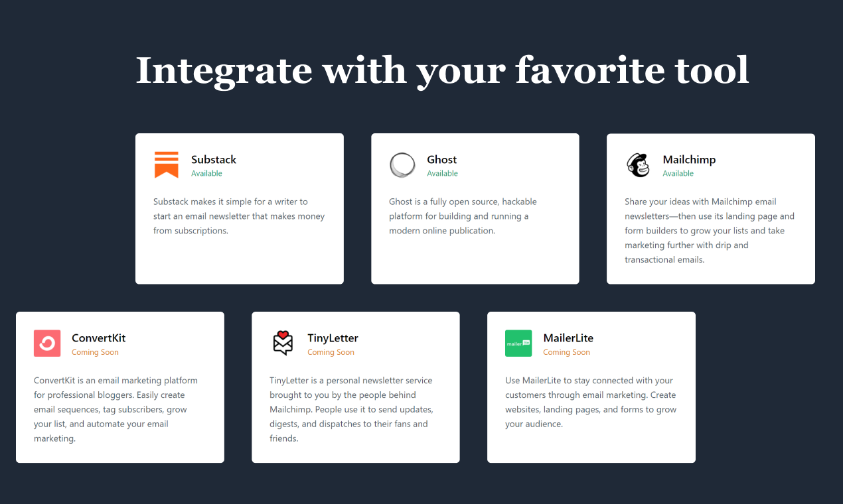Open the Ghost integration title
Image resolution: width=843 pixels, height=504 pixels.
(442, 159)
